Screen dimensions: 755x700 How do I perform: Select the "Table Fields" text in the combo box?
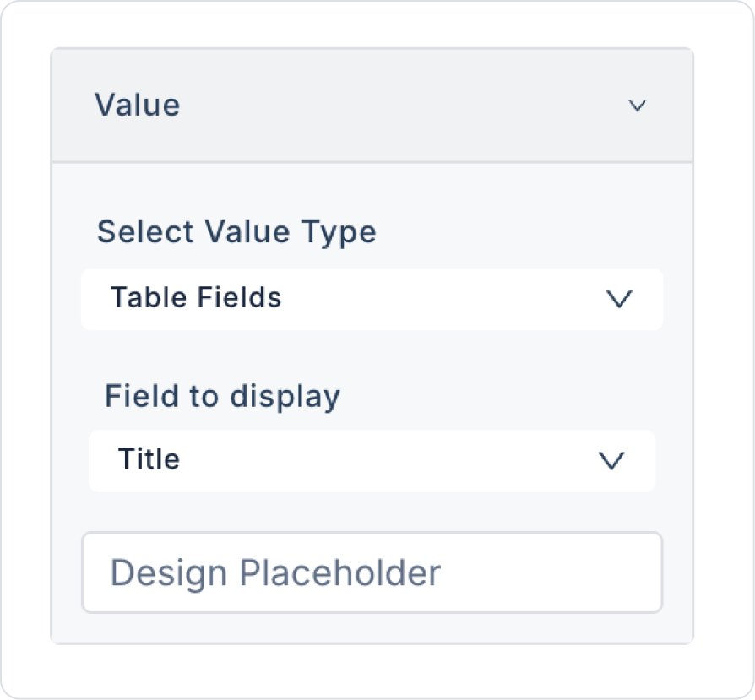[196, 298]
